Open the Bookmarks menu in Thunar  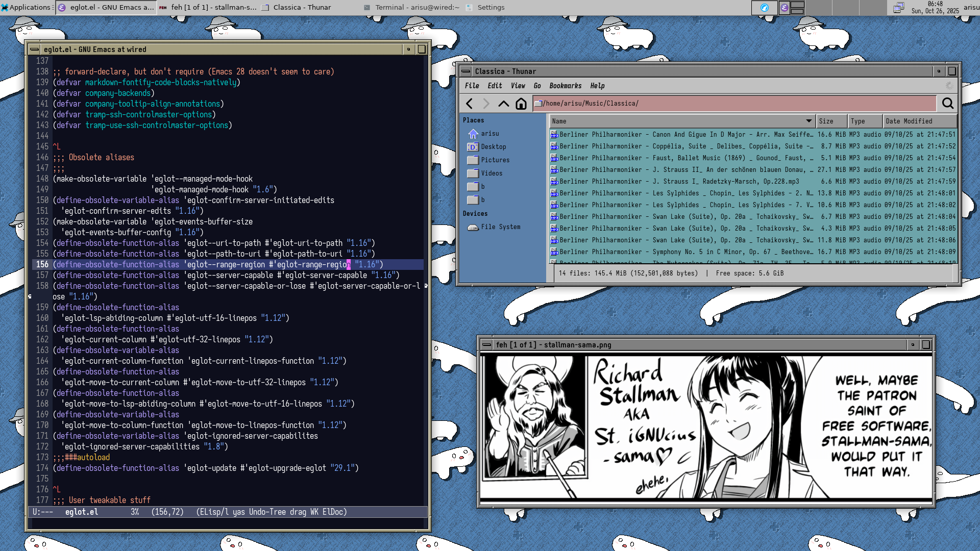pos(565,86)
